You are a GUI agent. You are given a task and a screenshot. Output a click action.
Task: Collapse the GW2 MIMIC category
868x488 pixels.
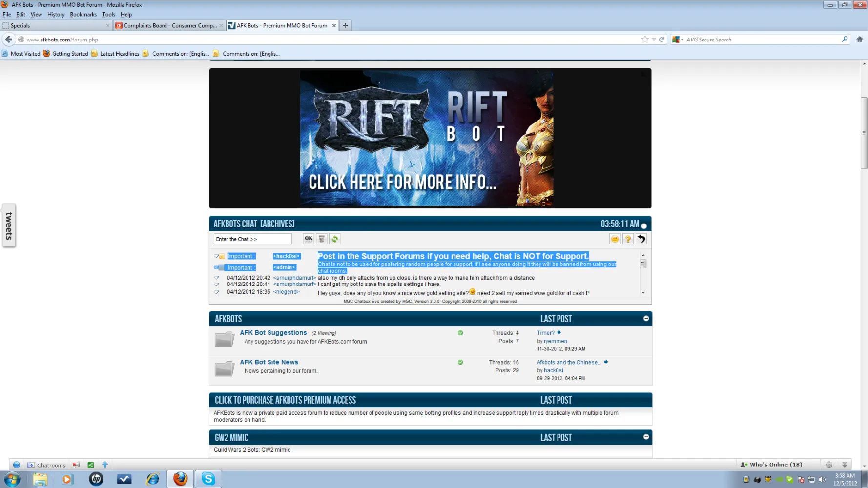point(646,437)
